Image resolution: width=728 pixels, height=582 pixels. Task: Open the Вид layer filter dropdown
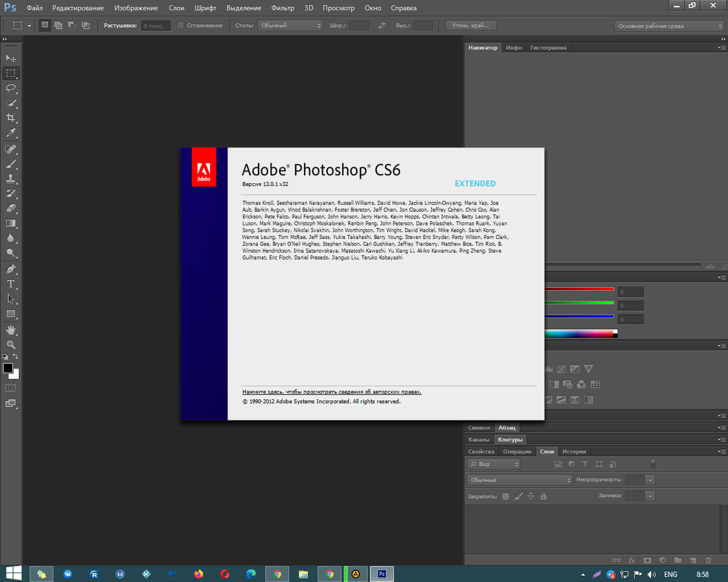[x=493, y=464]
